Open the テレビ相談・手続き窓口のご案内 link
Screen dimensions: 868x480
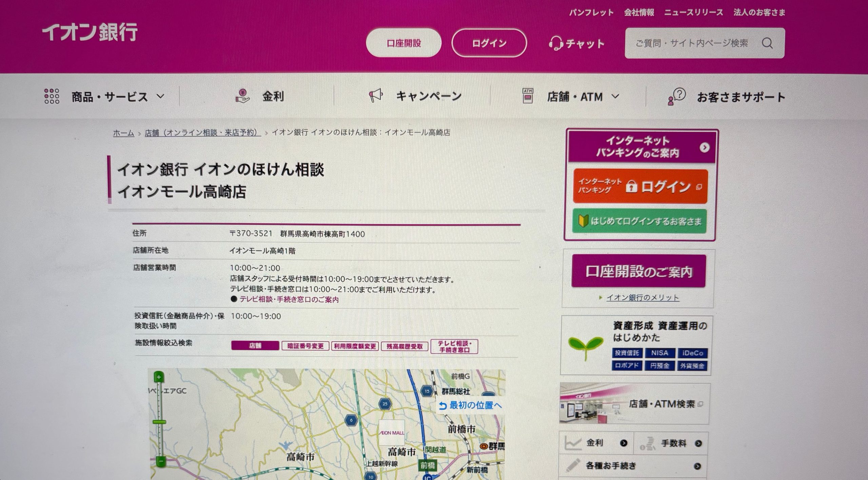pyautogui.click(x=289, y=300)
